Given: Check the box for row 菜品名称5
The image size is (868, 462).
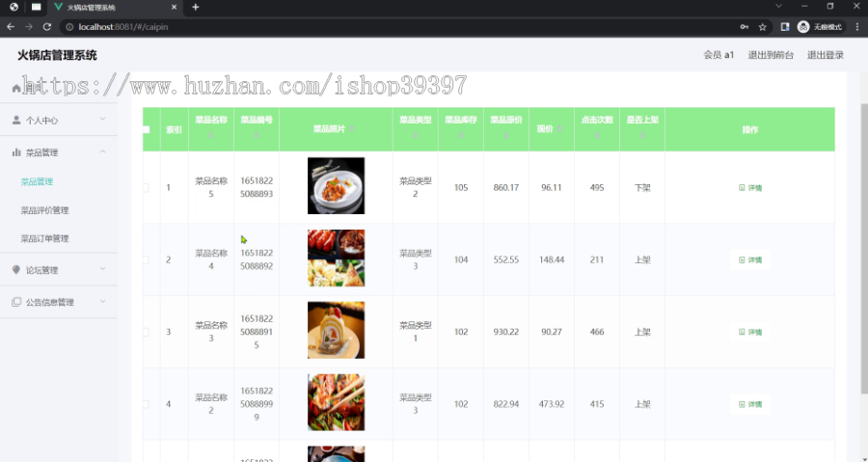Looking at the screenshot, I should click(x=147, y=187).
